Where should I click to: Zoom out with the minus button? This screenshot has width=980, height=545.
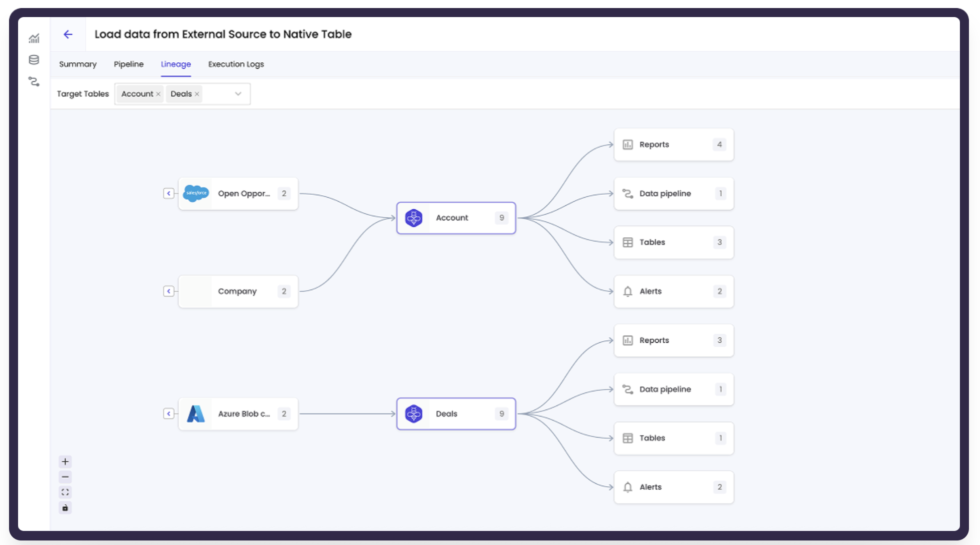tap(65, 477)
